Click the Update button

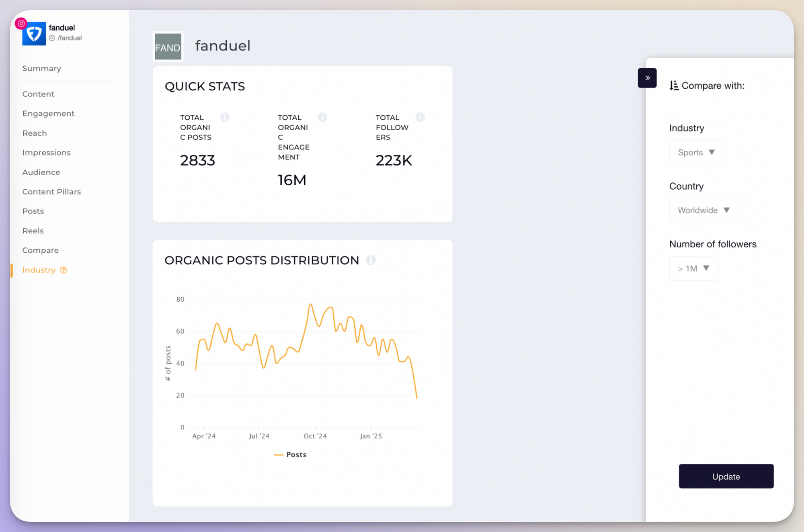point(726,477)
